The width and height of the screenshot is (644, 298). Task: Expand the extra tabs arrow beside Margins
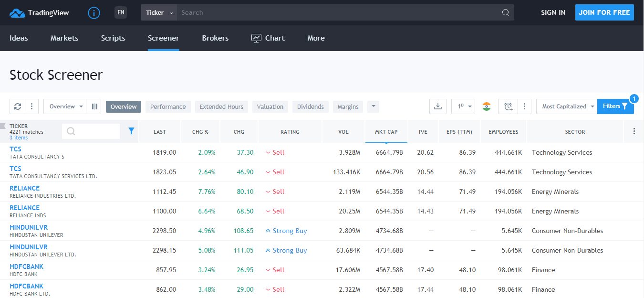point(373,106)
